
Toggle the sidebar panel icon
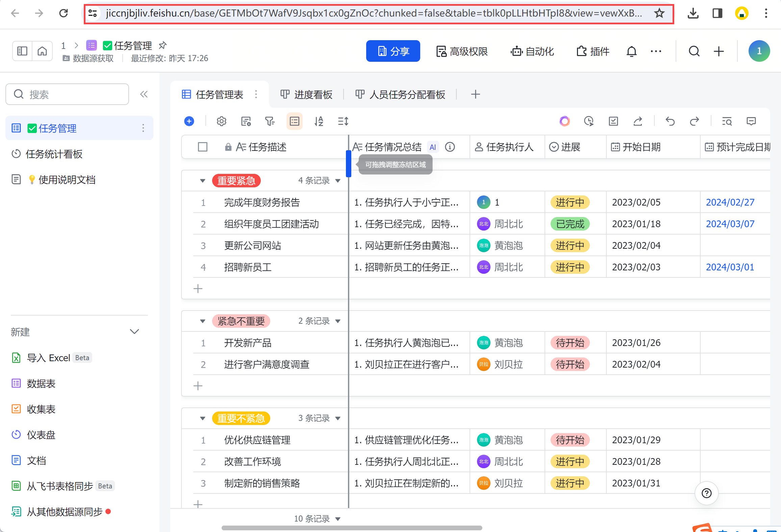[22, 51]
